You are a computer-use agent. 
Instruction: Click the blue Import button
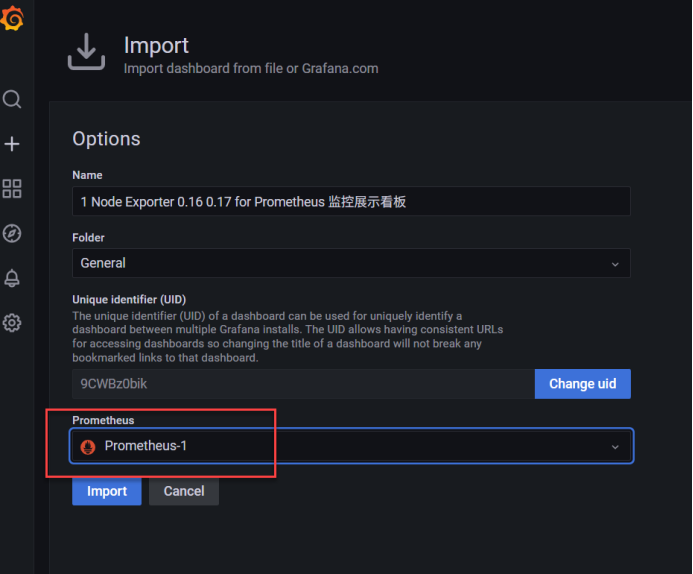point(107,491)
